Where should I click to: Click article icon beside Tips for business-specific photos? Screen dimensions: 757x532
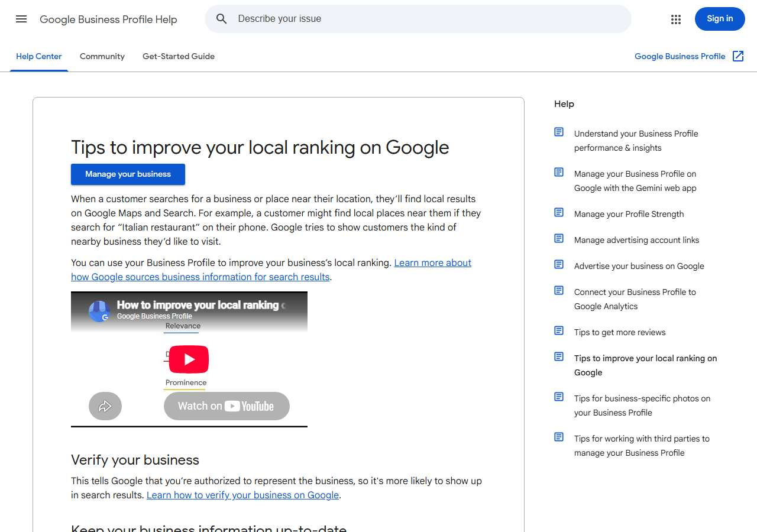(559, 397)
